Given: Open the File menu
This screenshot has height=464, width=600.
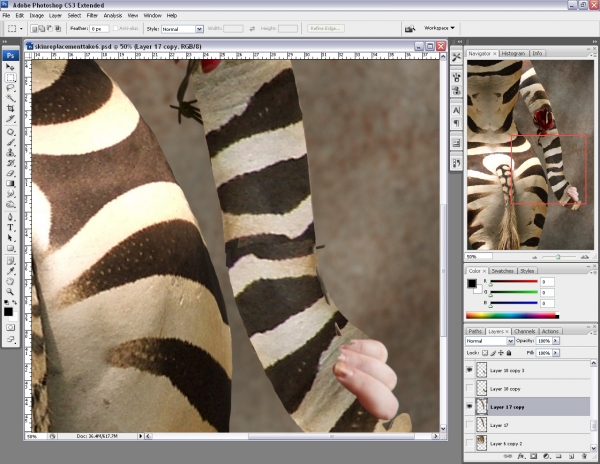Looking at the screenshot, I should click(6, 16).
